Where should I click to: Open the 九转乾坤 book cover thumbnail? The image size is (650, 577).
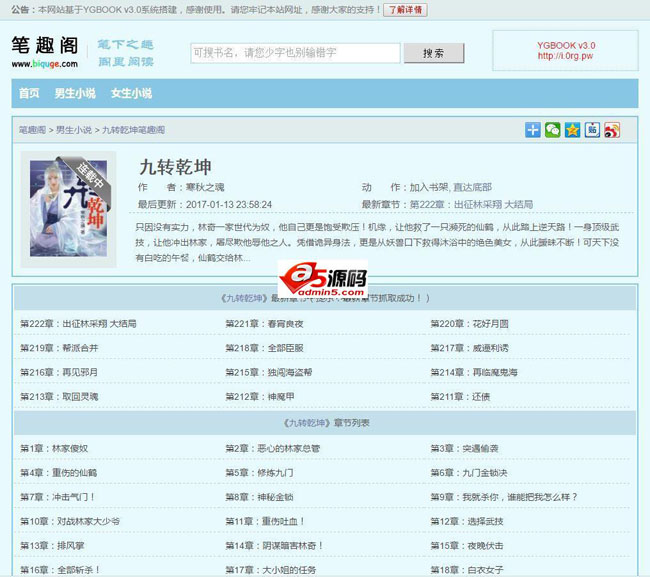pyautogui.click(x=68, y=208)
